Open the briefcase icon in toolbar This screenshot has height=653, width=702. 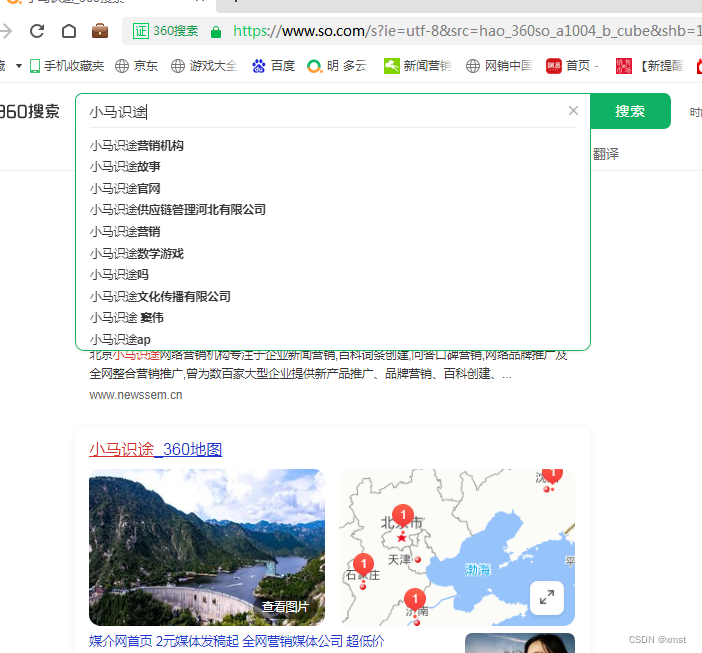100,31
